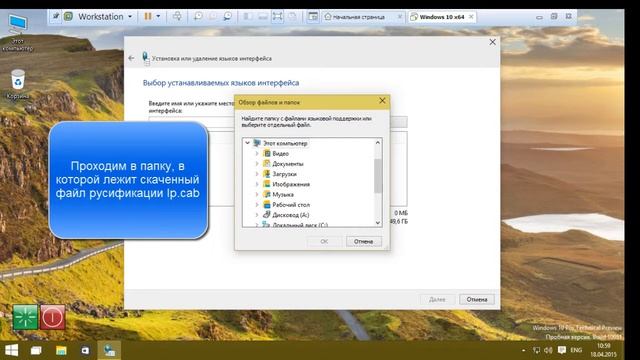
Task: Click the pin icon left of Workstation
Action: (x=56, y=16)
